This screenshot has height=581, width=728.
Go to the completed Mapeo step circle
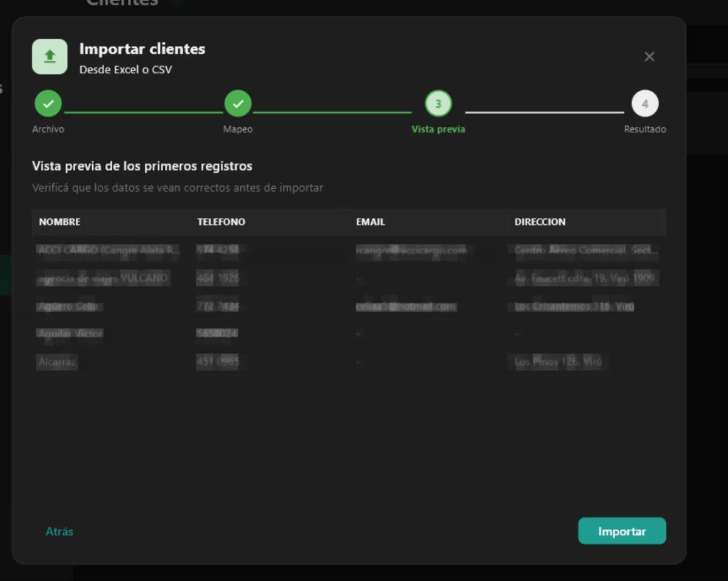(x=238, y=104)
